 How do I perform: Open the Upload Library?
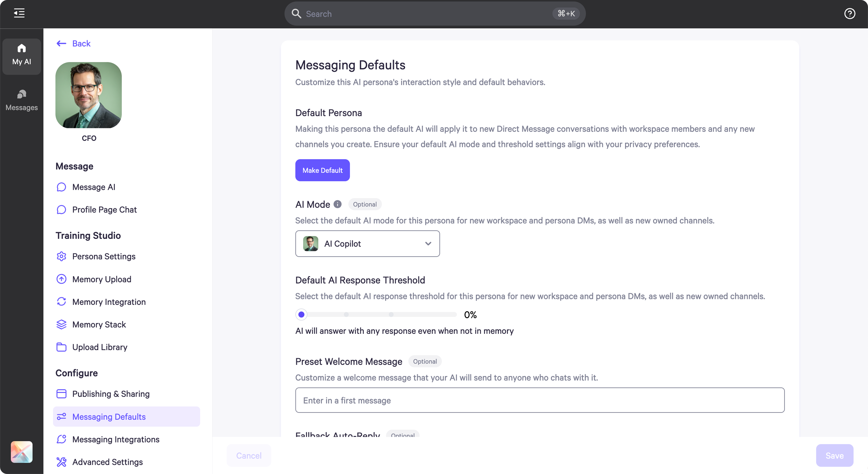[x=100, y=347]
